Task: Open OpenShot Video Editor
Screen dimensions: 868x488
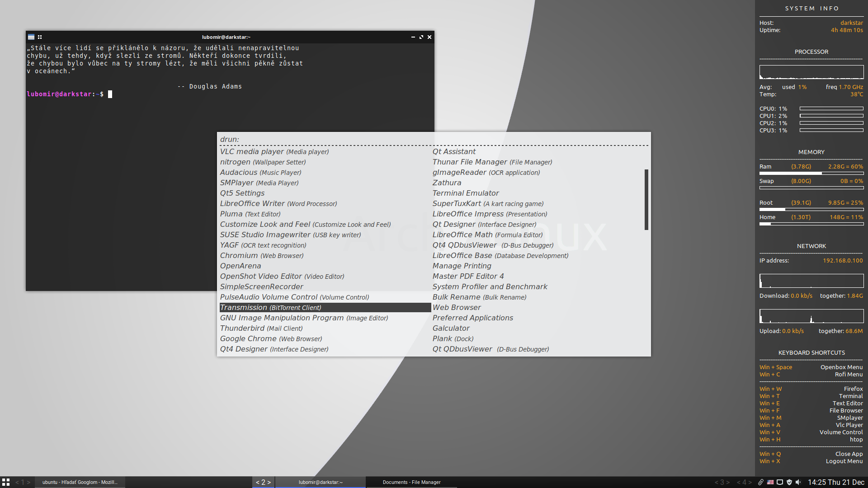Action: tap(325, 277)
